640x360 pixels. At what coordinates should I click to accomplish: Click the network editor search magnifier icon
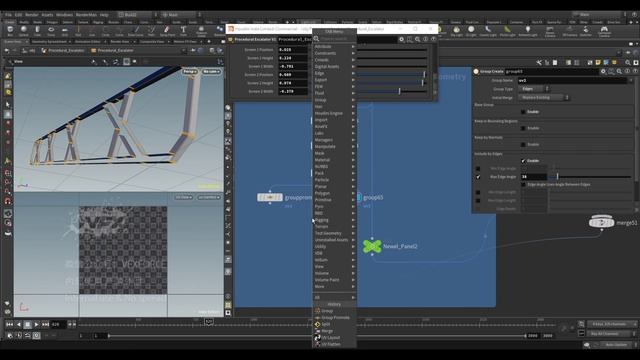tap(628, 62)
